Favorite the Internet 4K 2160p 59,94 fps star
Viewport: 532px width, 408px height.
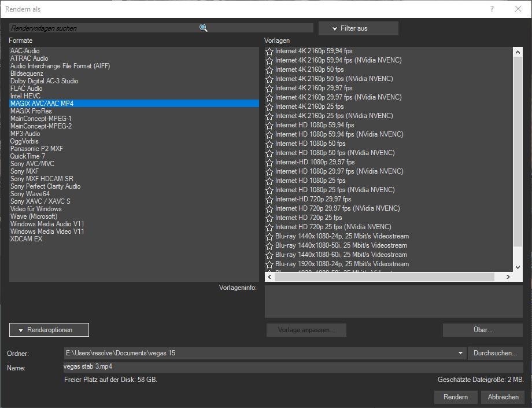pyautogui.click(x=269, y=52)
